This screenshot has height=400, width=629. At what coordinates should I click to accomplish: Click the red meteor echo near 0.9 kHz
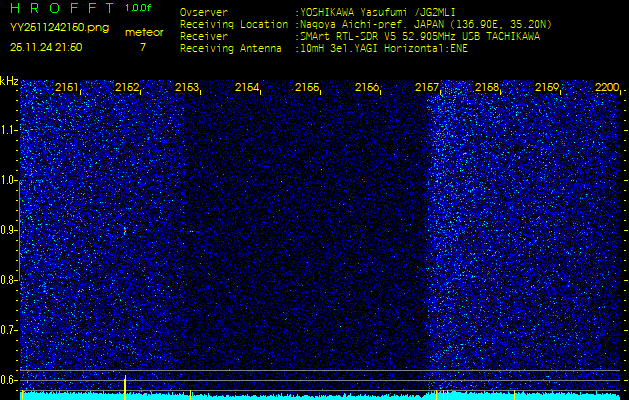[125, 230]
